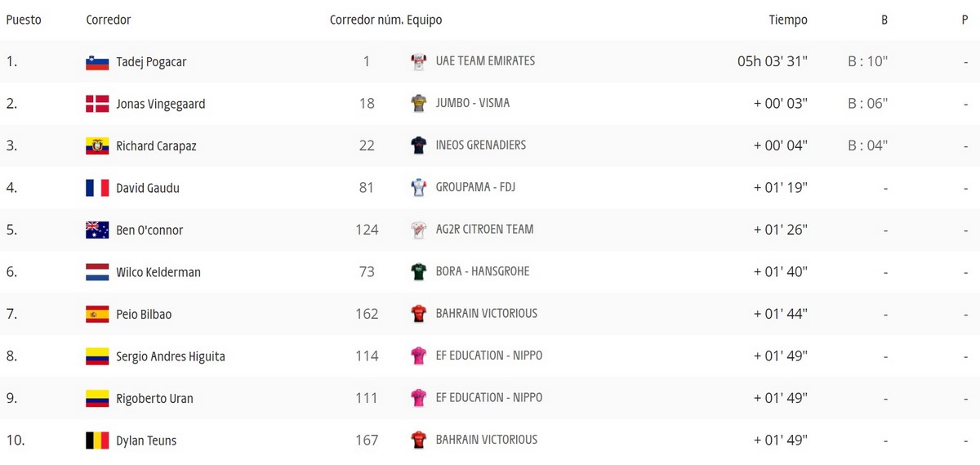Click the Corredor column header

tap(109, 20)
